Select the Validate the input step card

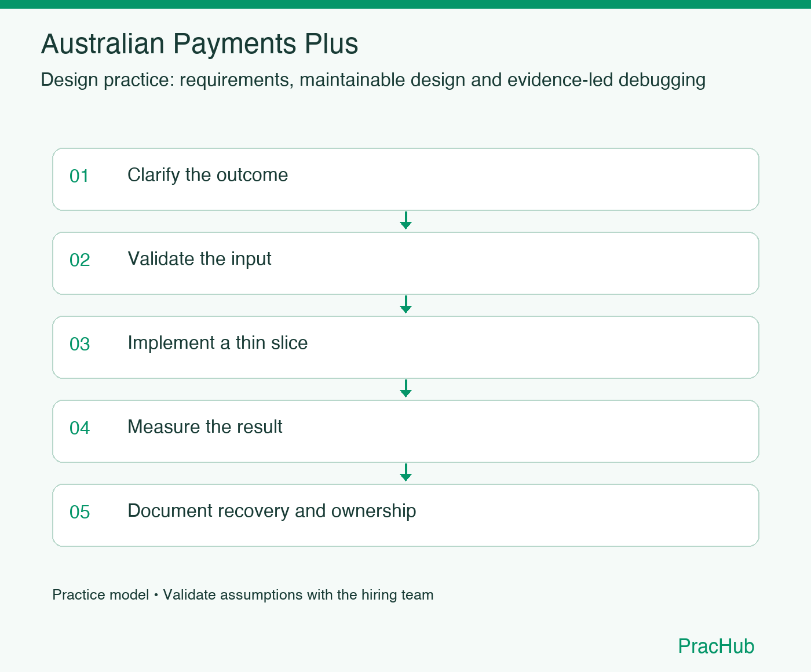click(x=405, y=263)
